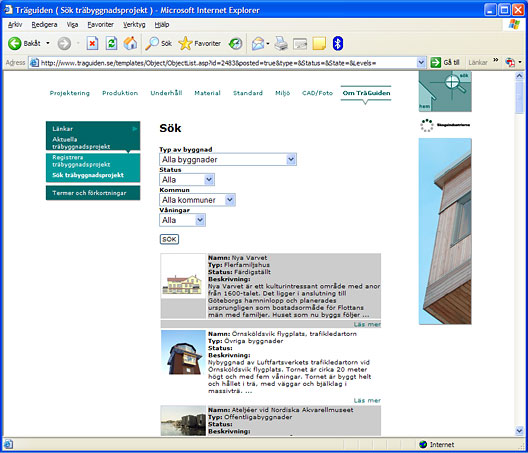
Task: Select the Material navigation tab
Action: [x=207, y=93]
